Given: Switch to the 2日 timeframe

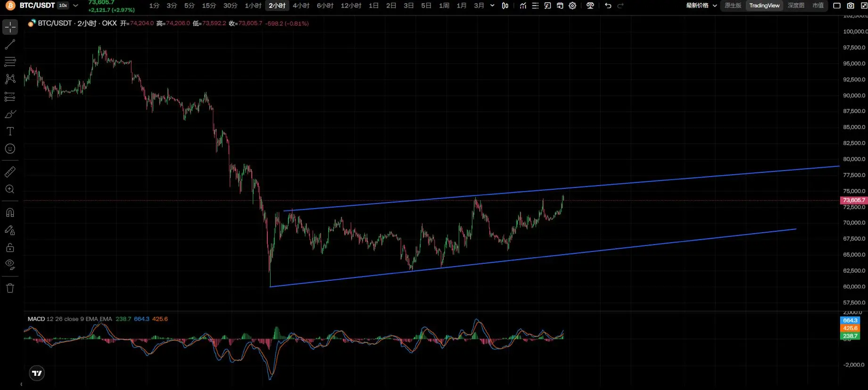Looking at the screenshot, I should pos(391,6).
